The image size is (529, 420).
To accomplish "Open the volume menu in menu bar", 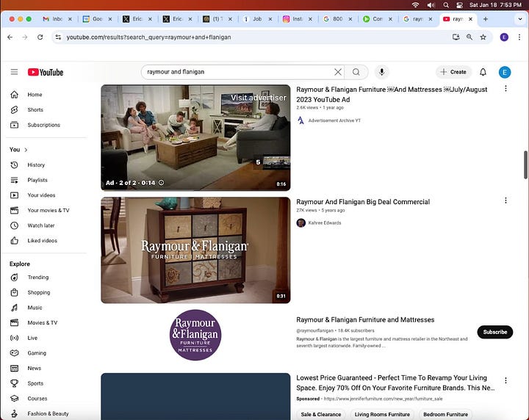I will (431, 5).
